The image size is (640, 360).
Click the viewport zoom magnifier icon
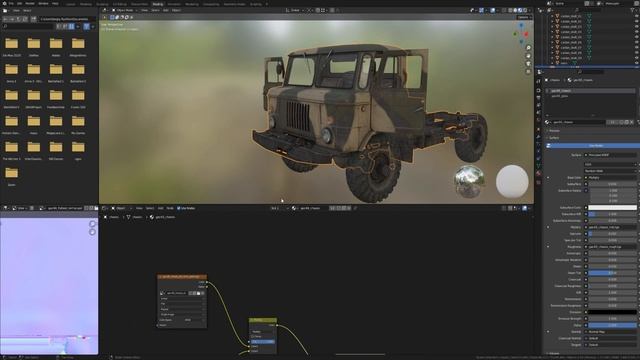pyautogui.click(x=528, y=48)
